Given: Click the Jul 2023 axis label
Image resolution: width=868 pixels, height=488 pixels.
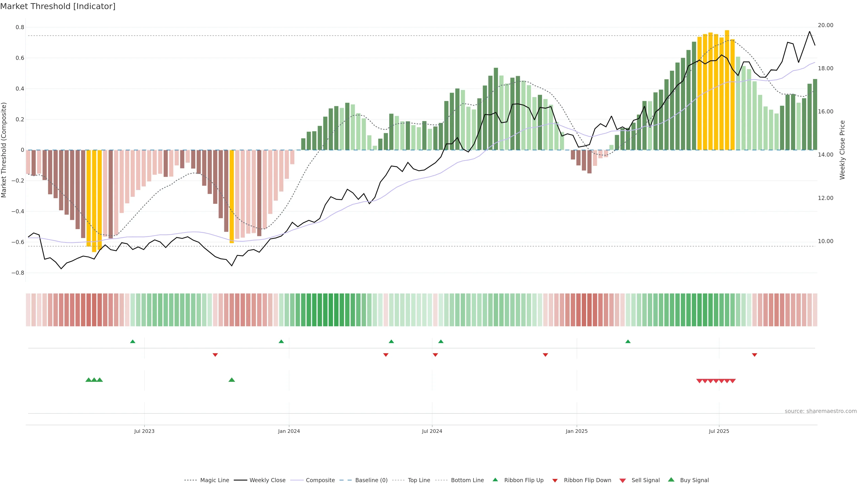Looking at the screenshot, I should coord(144,431).
